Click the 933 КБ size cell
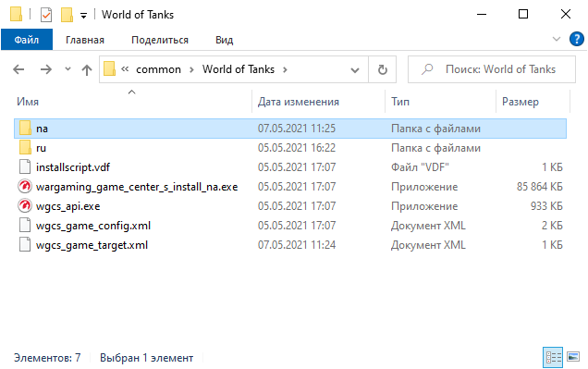 point(546,206)
